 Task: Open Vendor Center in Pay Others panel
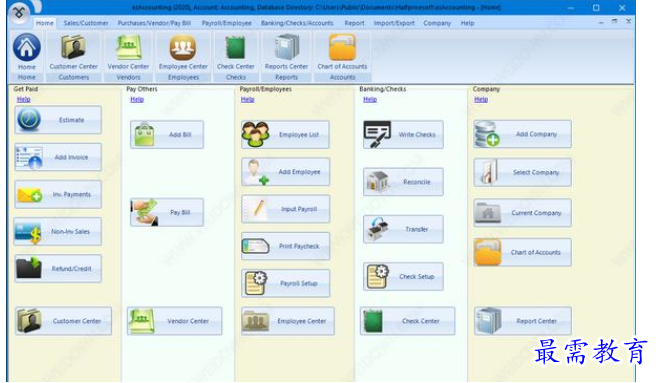(174, 321)
